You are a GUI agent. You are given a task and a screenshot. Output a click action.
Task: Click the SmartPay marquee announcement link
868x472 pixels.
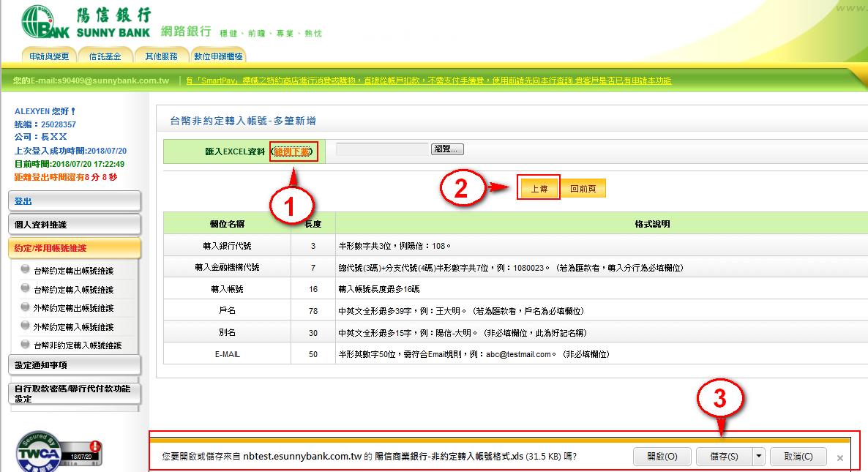click(428, 80)
